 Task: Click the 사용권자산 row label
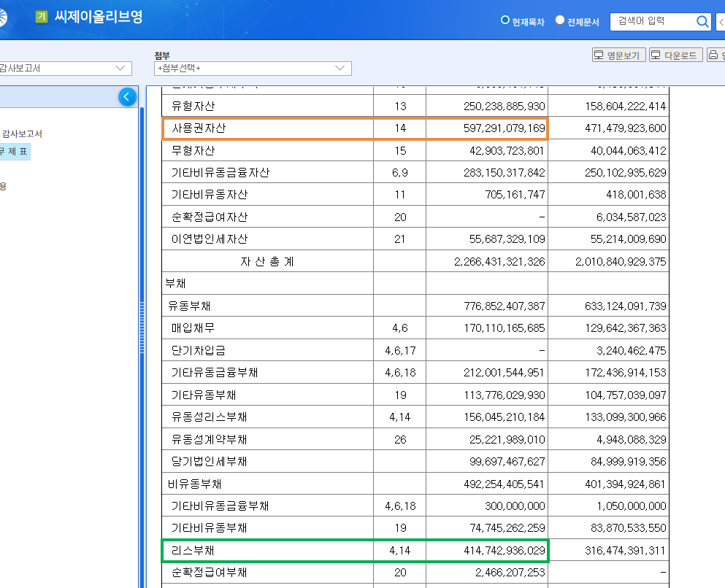tap(199, 128)
